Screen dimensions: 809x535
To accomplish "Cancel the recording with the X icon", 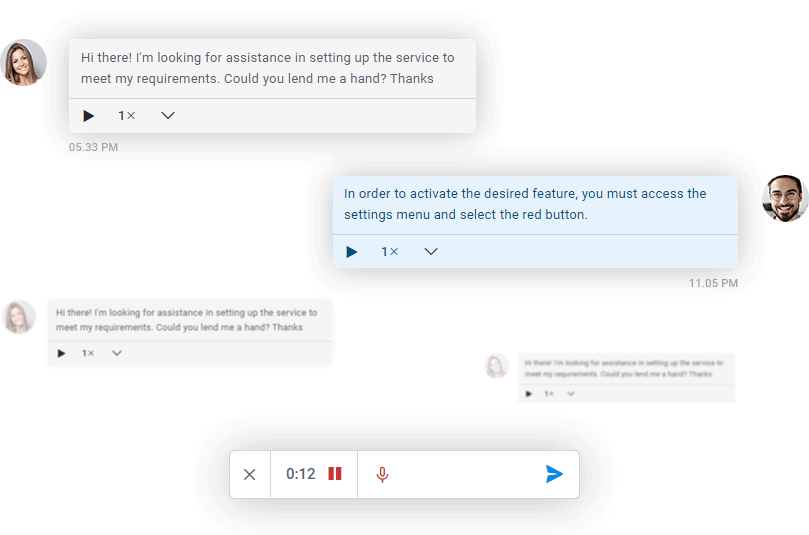I will [250, 474].
